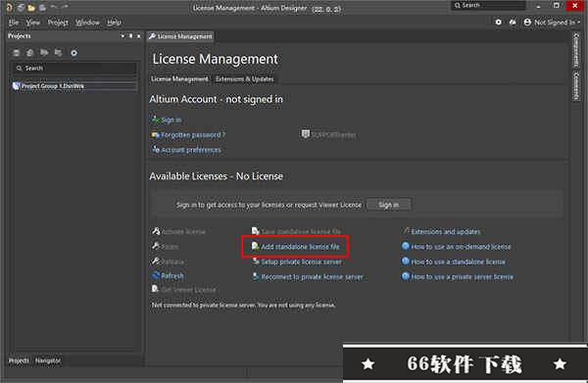
Task: Click the Sign in link under Altium Account
Action: [x=167, y=120]
